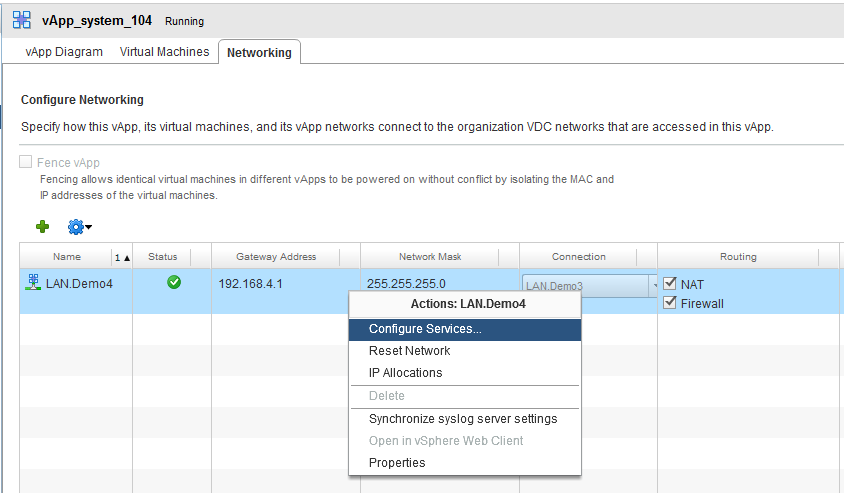
Task: Open Properties from the context menu
Action: tap(465, 463)
